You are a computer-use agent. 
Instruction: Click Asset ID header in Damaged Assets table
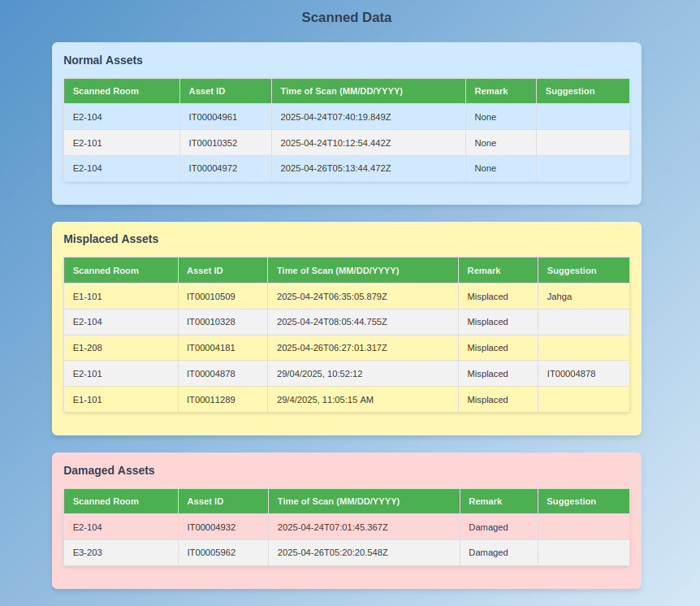coord(223,501)
